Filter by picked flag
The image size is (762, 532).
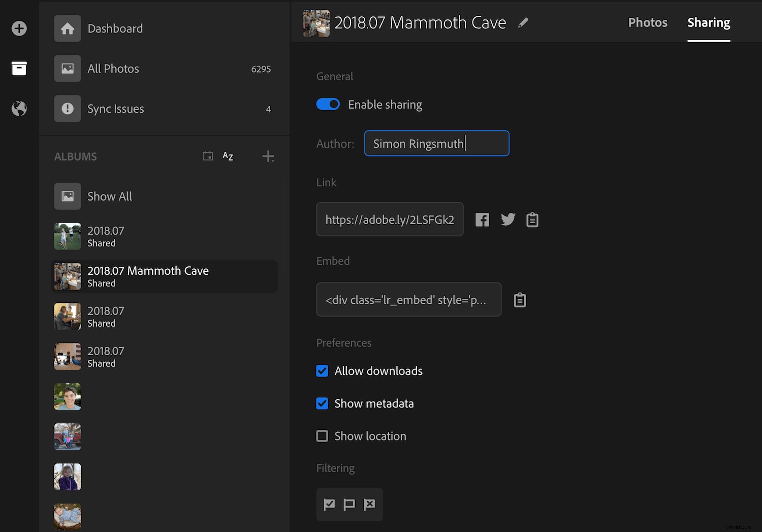click(329, 505)
